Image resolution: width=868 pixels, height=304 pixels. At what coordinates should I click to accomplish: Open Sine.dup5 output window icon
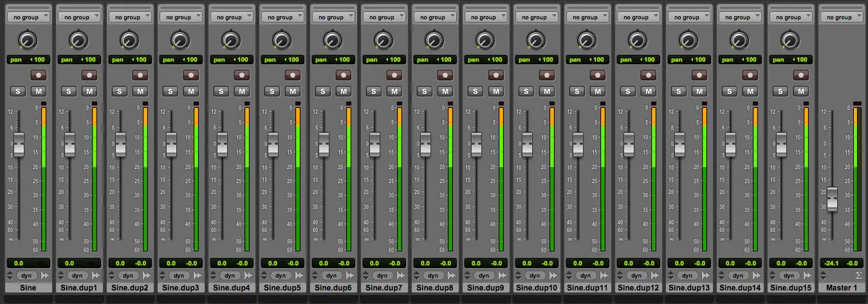point(299,275)
